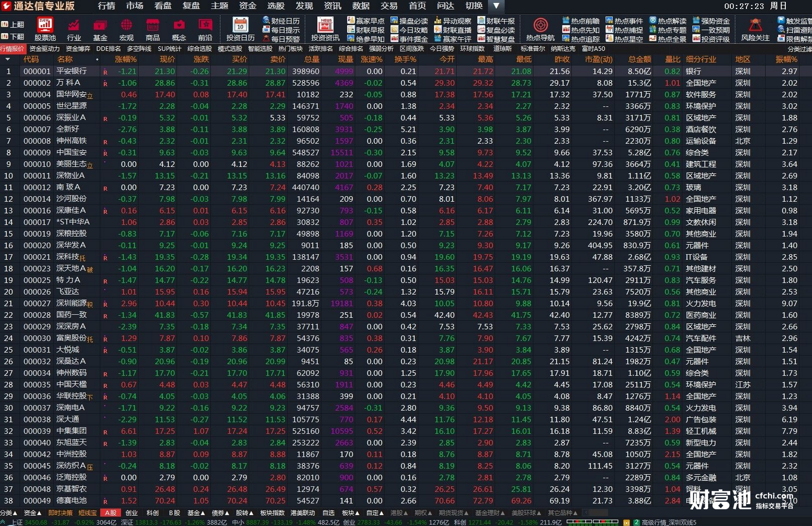
Task: Open 强势资金 toolbar item
Action: (x=711, y=21)
